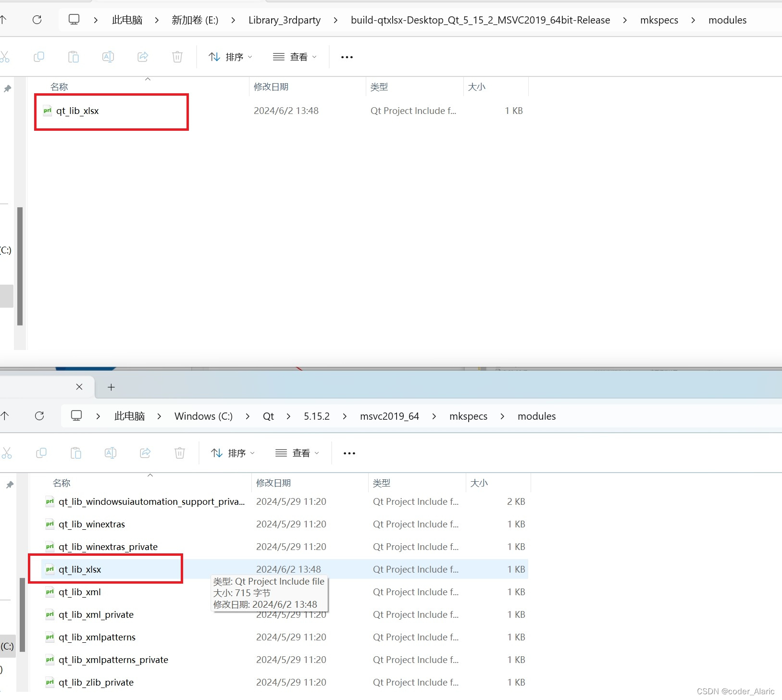
Task: Sort by 类型 column in top window
Action: (x=379, y=87)
